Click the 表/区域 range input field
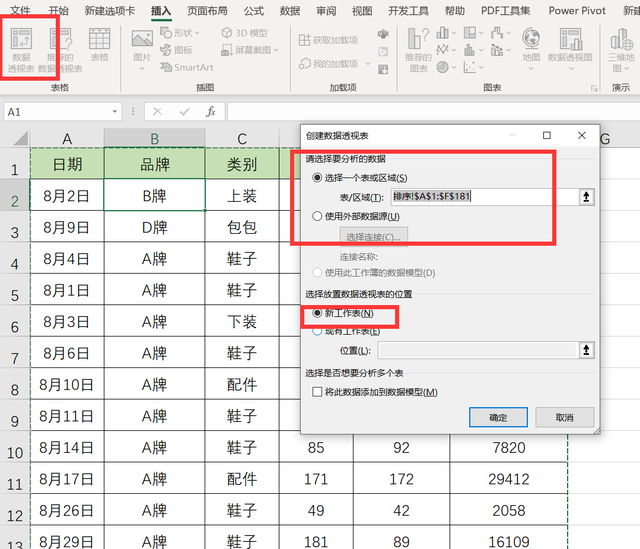Screen dimensions: 640x549 coord(484,196)
